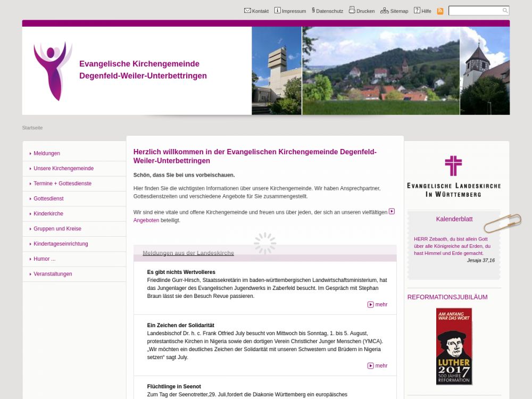Expand the Kinderkirche sidebar entry

[x=48, y=214]
